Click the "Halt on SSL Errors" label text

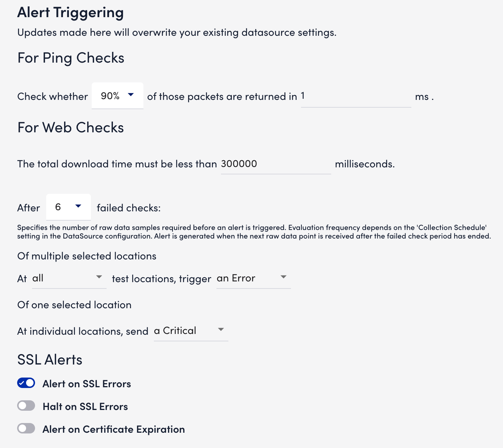(85, 406)
